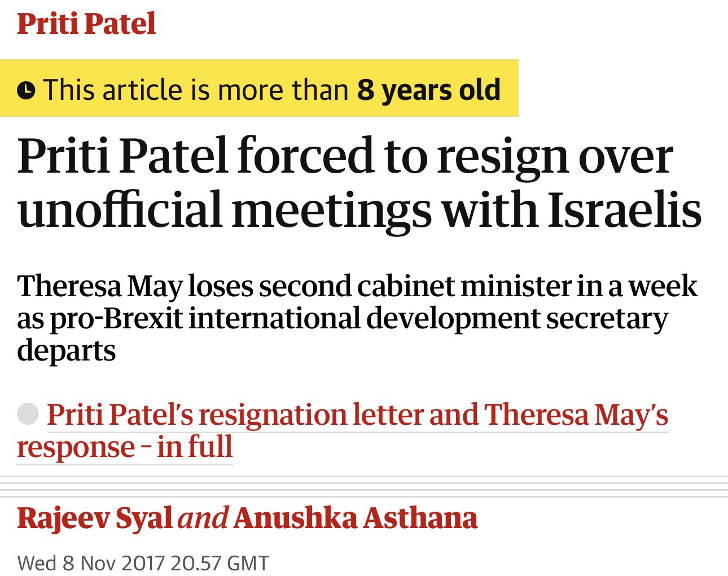Viewport: 728px width, 576px height.
Task: Click 'unofficial meetings with Israelis' headline line
Action: pos(359,209)
